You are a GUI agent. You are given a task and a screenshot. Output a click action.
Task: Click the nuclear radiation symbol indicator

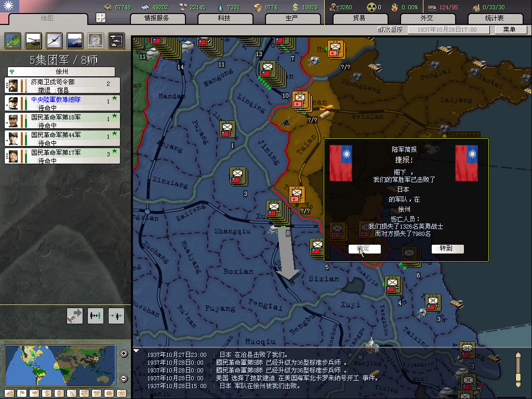[x=371, y=7]
